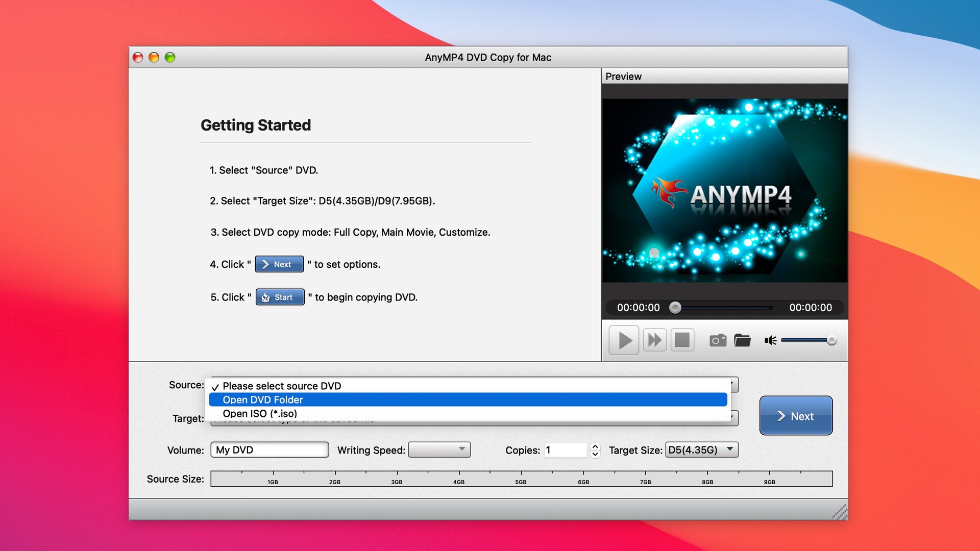Click the left elapsed time 00:00:00

pos(638,308)
